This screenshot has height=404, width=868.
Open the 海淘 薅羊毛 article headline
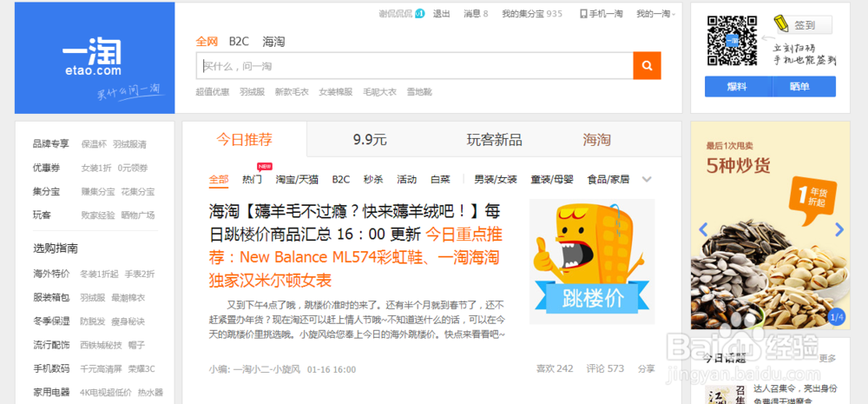(x=356, y=246)
